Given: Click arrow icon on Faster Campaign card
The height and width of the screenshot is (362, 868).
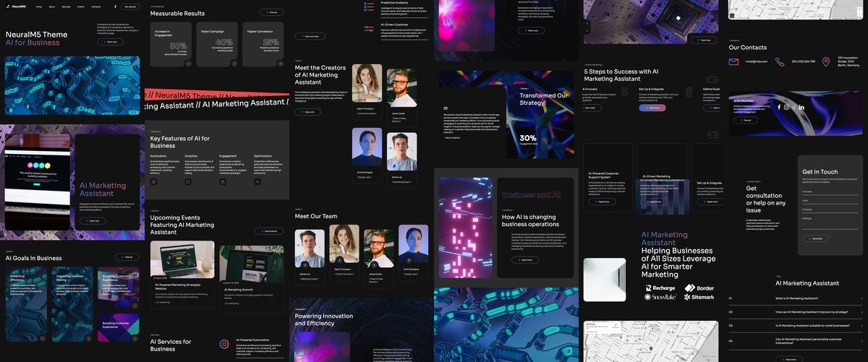Looking at the screenshot, I should [x=233, y=64].
